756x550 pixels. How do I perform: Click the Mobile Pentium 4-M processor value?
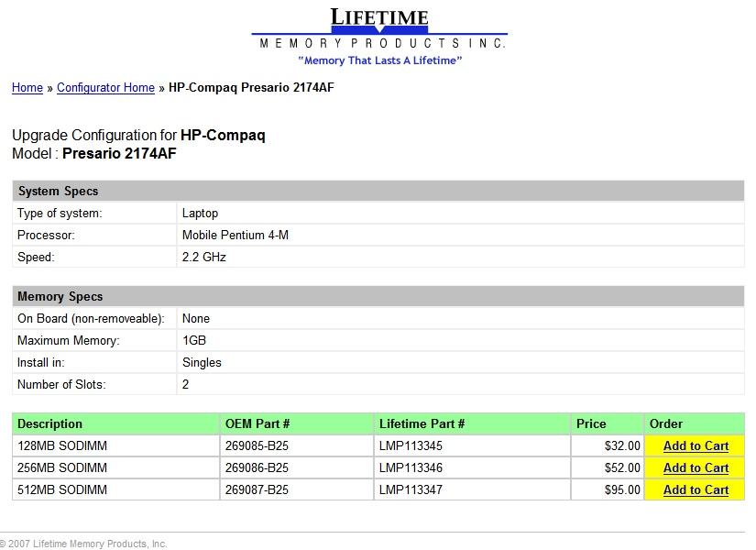(x=236, y=235)
